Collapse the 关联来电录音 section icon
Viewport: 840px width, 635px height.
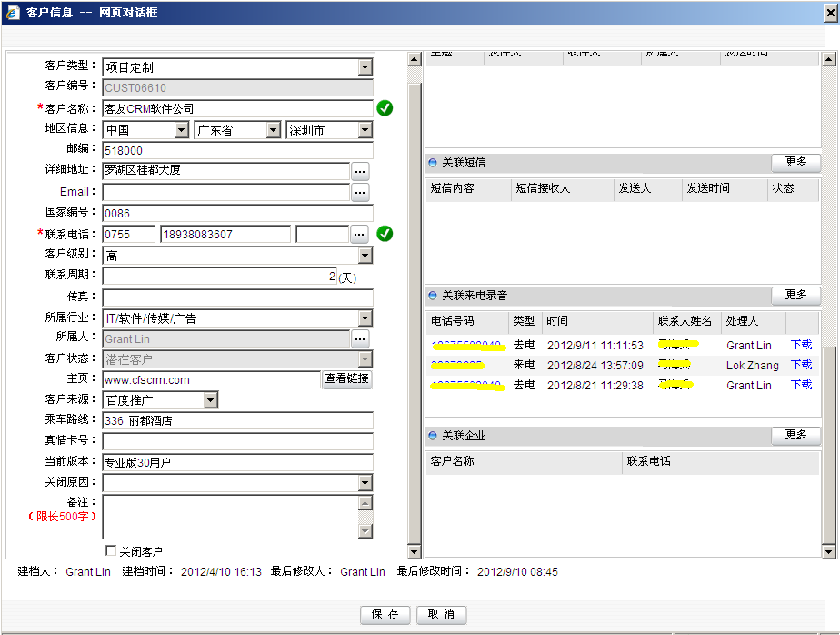(433, 296)
